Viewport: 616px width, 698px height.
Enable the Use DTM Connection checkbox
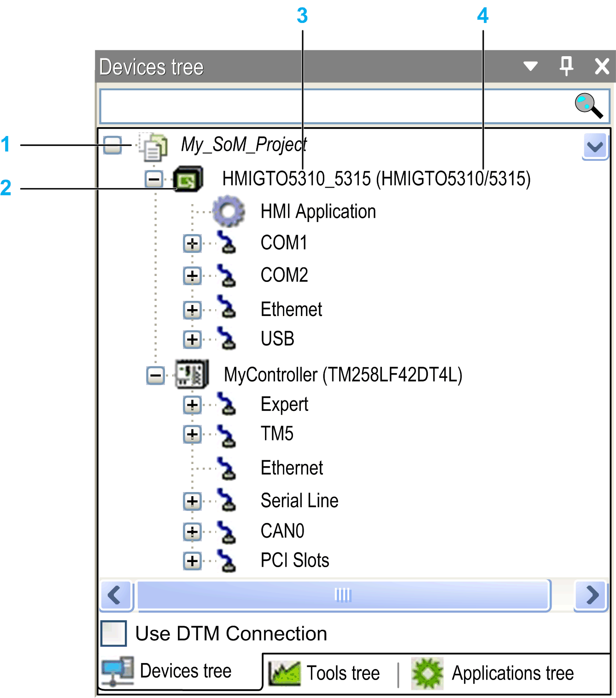(113, 633)
